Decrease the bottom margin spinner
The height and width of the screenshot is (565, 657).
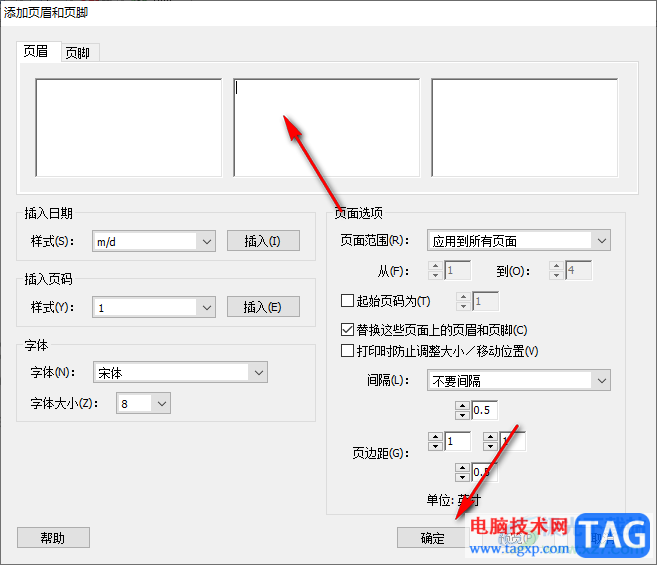tap(462, 477)
